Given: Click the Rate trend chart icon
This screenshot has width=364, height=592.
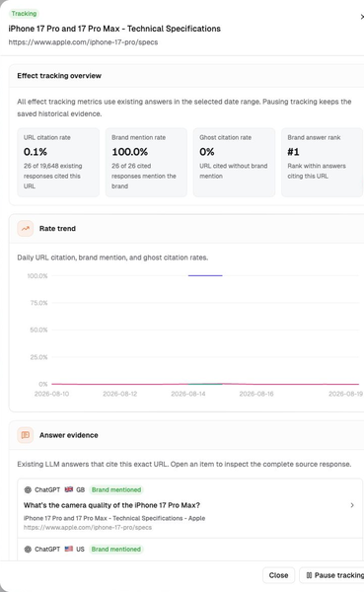Looking at the screenshot, I should 26,229.
